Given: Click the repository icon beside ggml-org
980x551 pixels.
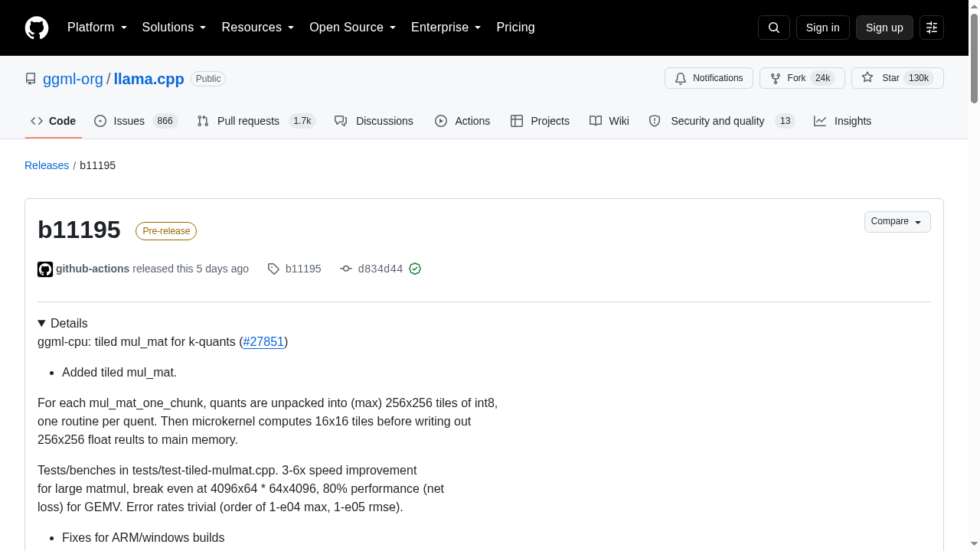Looking at the screenshot, I should pos(31,79).
